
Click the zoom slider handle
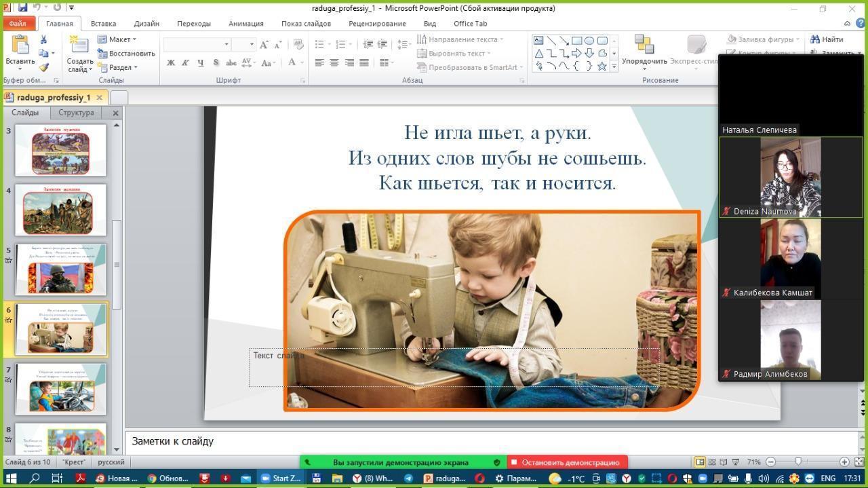pyautogui.click(x=797, y=462)
